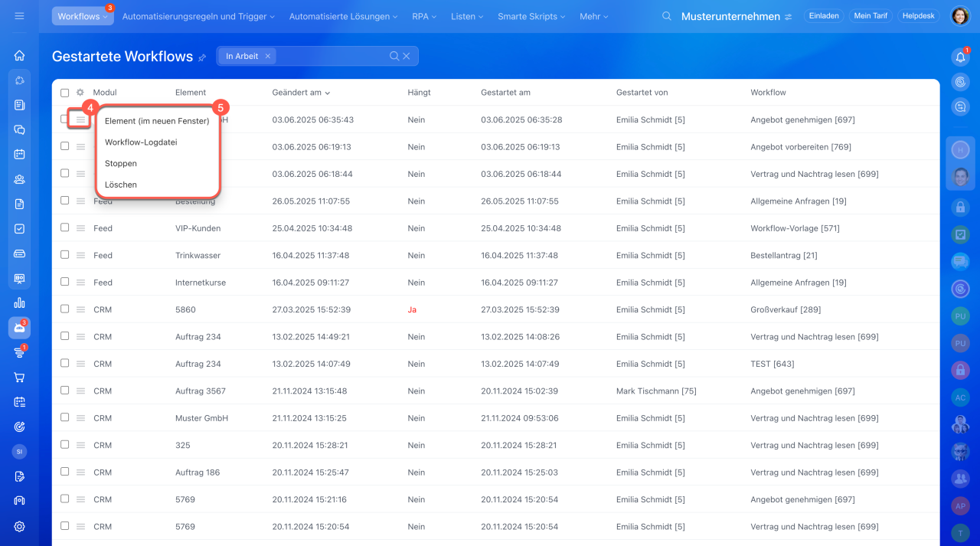Viewport: 980px width, 546px height.
Task: Sort by Geändert am column header
Action: (x=301, y=93)
